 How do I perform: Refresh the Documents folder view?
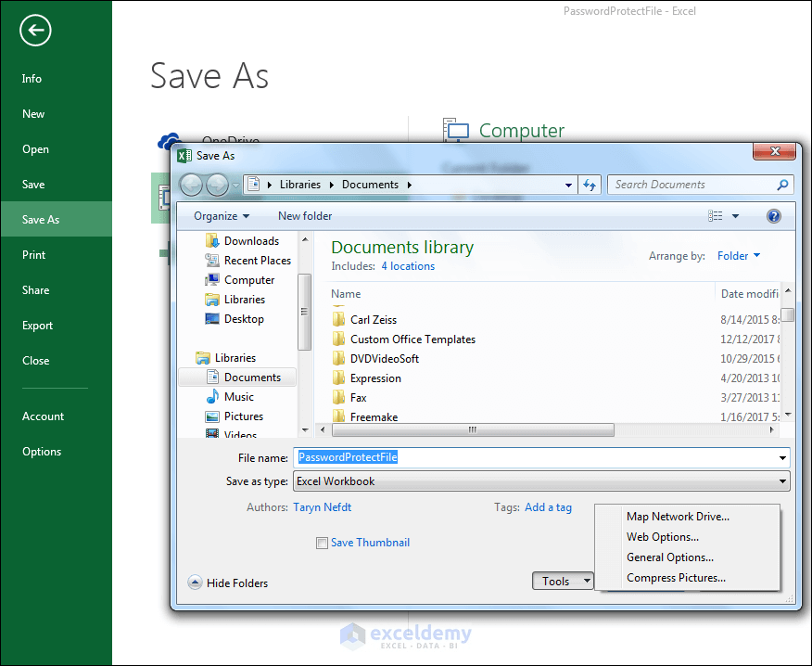(x=590, y=185)
